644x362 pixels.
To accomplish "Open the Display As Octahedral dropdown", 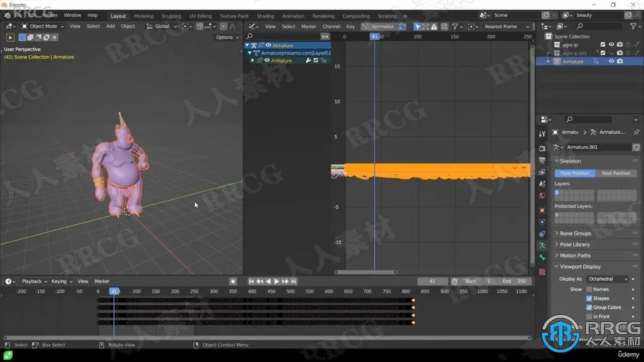I will (x=607, y=279).
